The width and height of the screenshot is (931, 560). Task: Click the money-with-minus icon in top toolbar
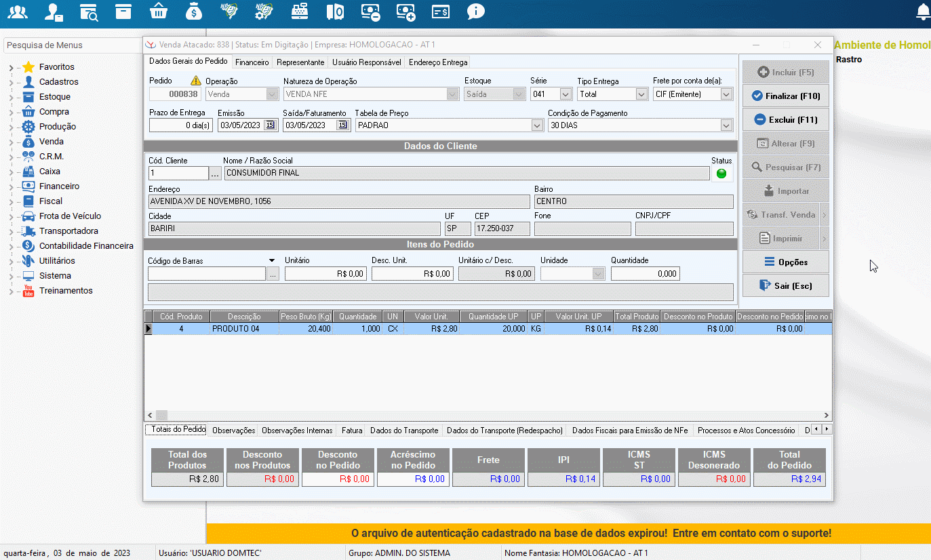tap(370, 12)
